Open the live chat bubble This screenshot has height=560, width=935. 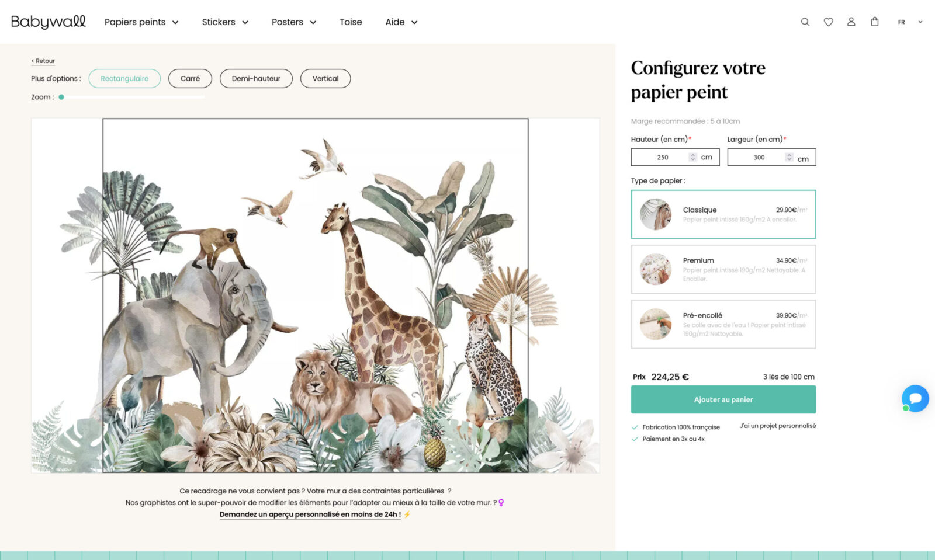(x=915, y=398)
